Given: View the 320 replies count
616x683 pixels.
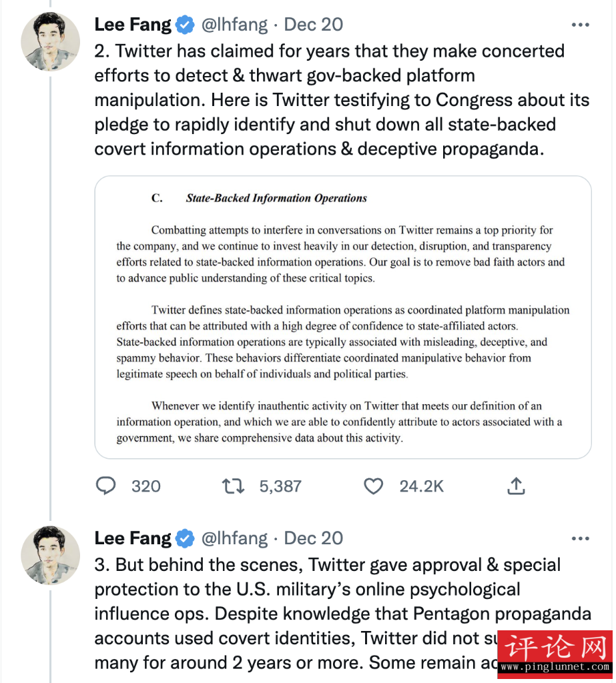Looking at the screenshot, I should point(146,486).
